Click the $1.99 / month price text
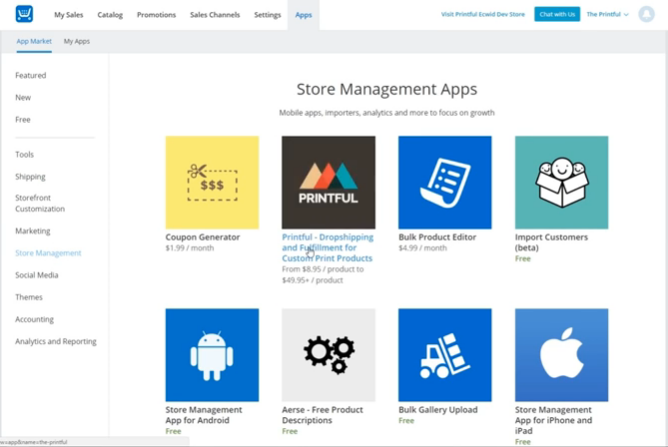The height and width of the screenshot is (447, 668). coord(190,248)
